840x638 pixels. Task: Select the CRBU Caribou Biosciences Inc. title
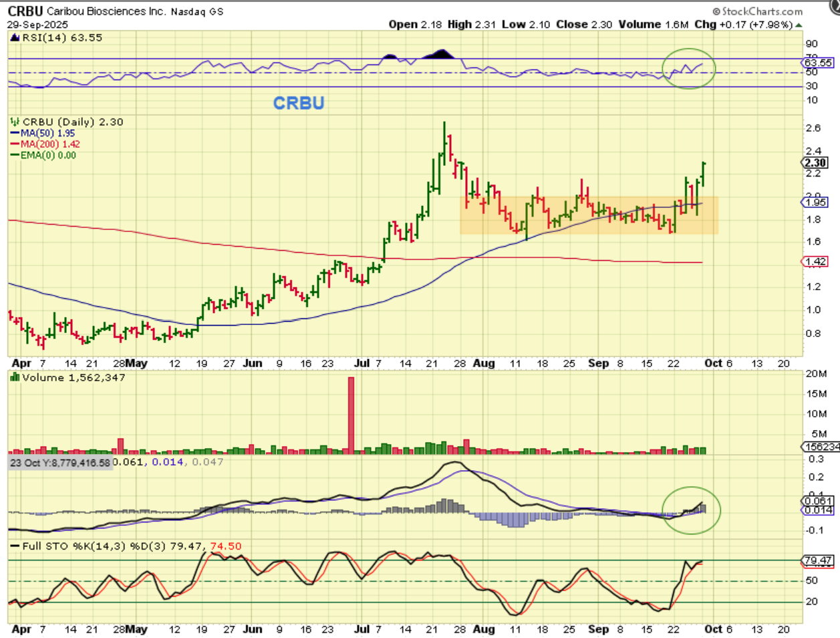[87, 11]
